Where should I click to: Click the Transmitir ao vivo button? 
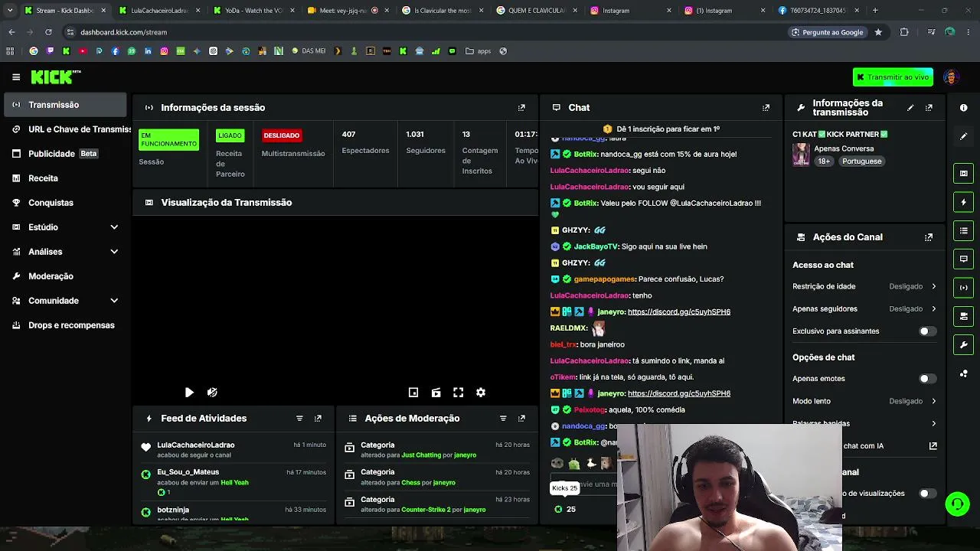(x=893, y=77)
